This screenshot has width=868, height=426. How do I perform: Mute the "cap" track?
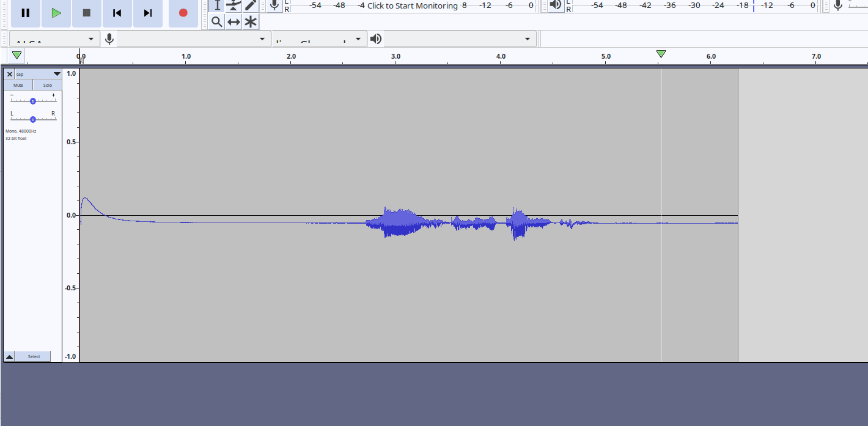pyautogui.click(x=18, y=85)
